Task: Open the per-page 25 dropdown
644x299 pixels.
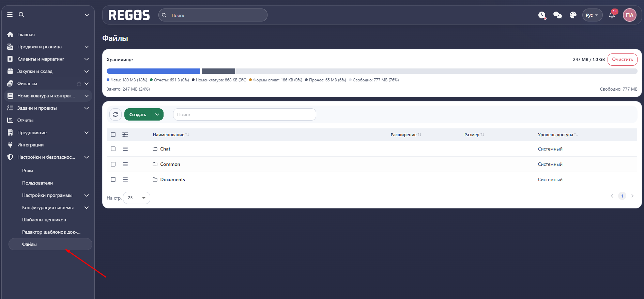Action: point(137,198)
